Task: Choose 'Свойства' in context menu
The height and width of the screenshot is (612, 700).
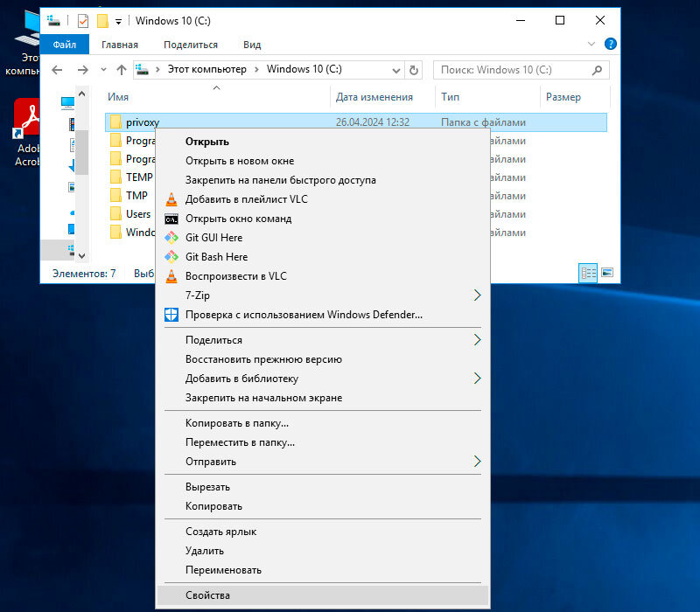Action: [x=323, y=595]
